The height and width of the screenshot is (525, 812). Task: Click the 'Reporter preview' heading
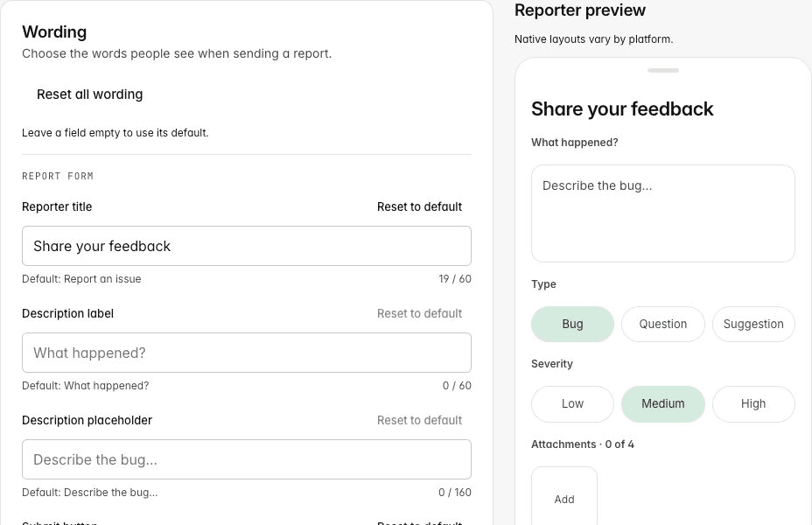[580, 10]
